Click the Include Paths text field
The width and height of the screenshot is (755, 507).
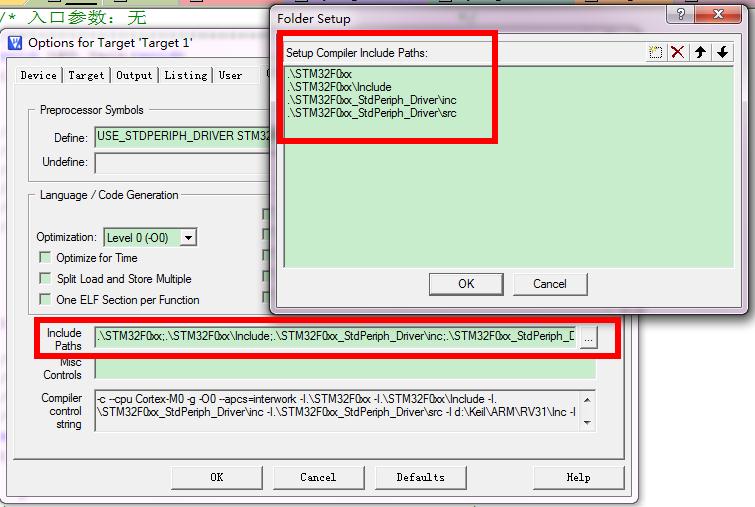point(336,336)
